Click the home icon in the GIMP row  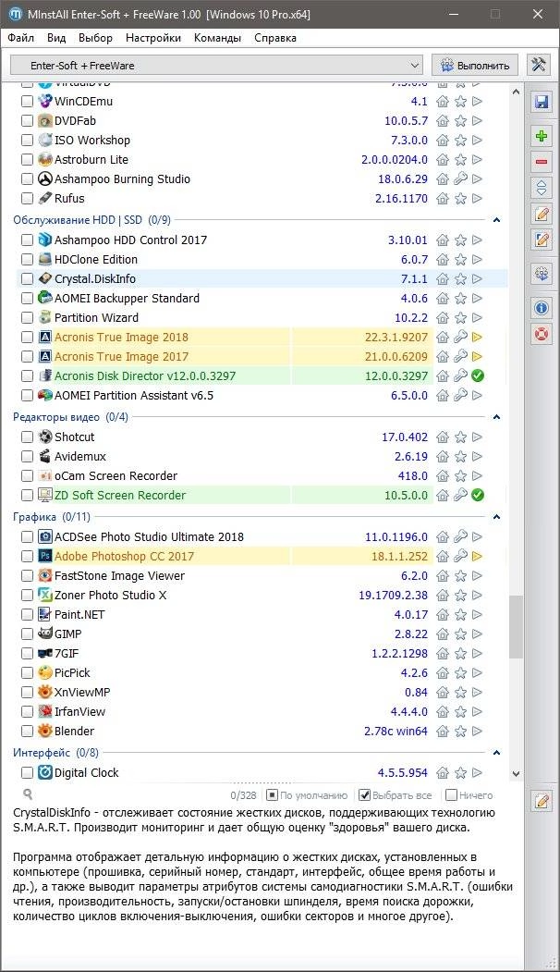[x=443, y=634]
